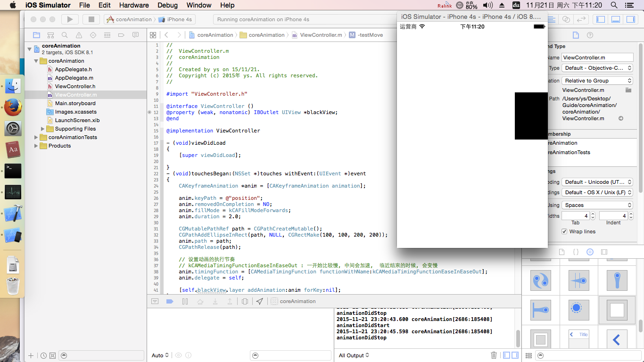
Task: Open the Issue navigator warning icon
Action: pos(79,35)
